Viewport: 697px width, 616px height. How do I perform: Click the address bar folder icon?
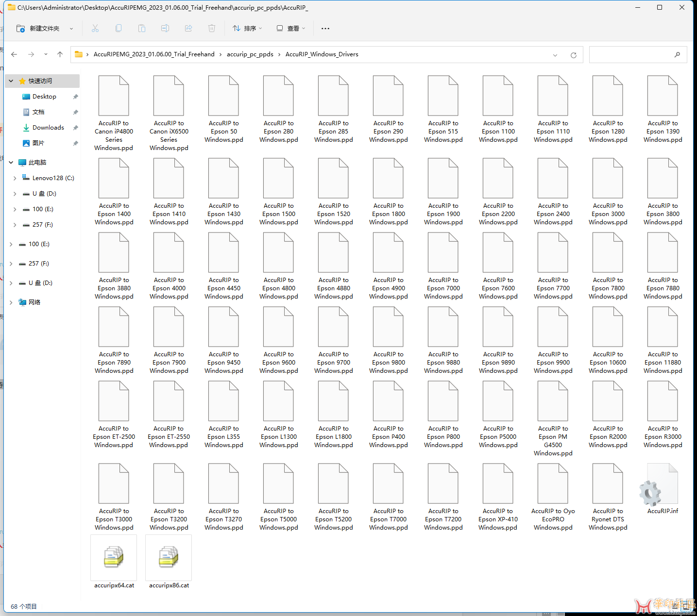(x=79, y=54)
